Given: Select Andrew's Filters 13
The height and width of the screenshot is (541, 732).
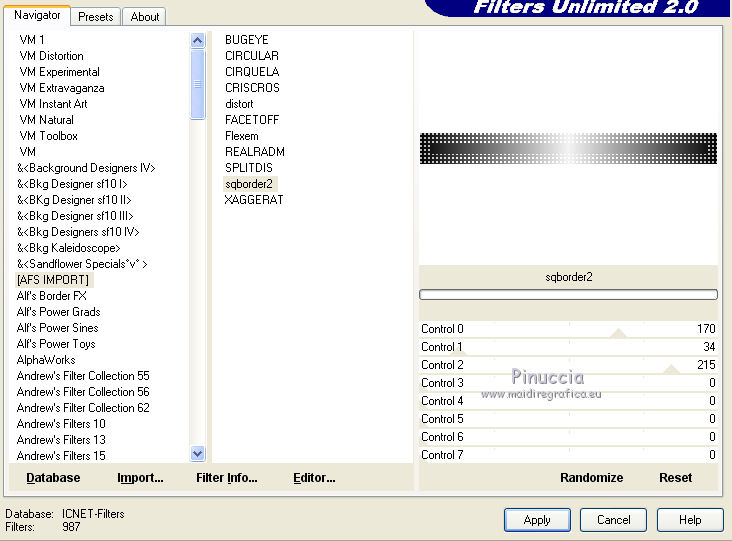Looking at the screenshot, I should tap(61, 440).
